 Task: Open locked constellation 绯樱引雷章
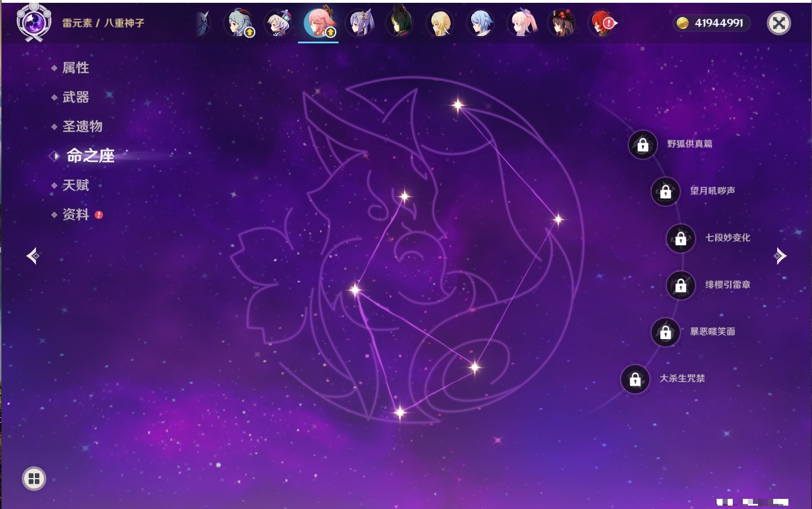[681, 286]
